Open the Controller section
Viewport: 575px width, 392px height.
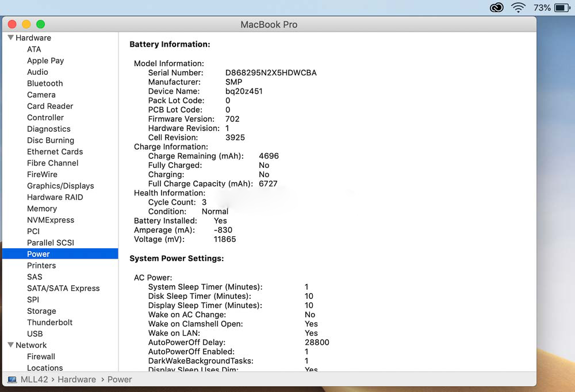coord(45,117)
